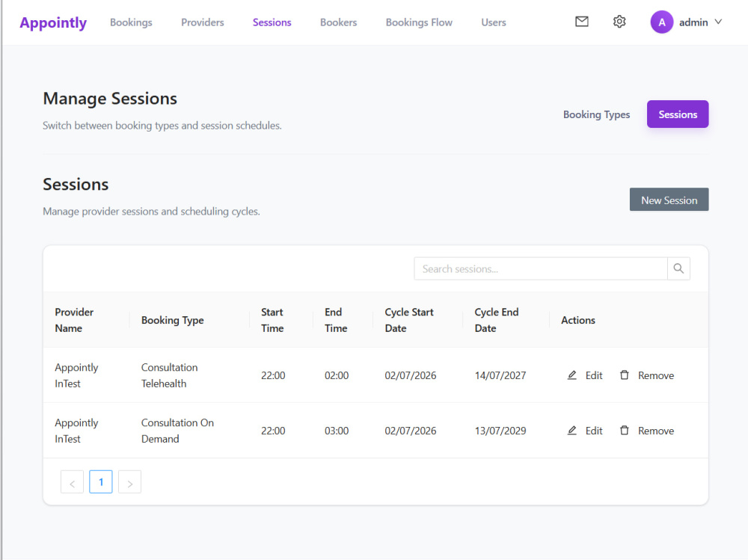Click pencil icon in Consultation Telehealth row
This screenshot has width=748, height=560.
point(572,375)
